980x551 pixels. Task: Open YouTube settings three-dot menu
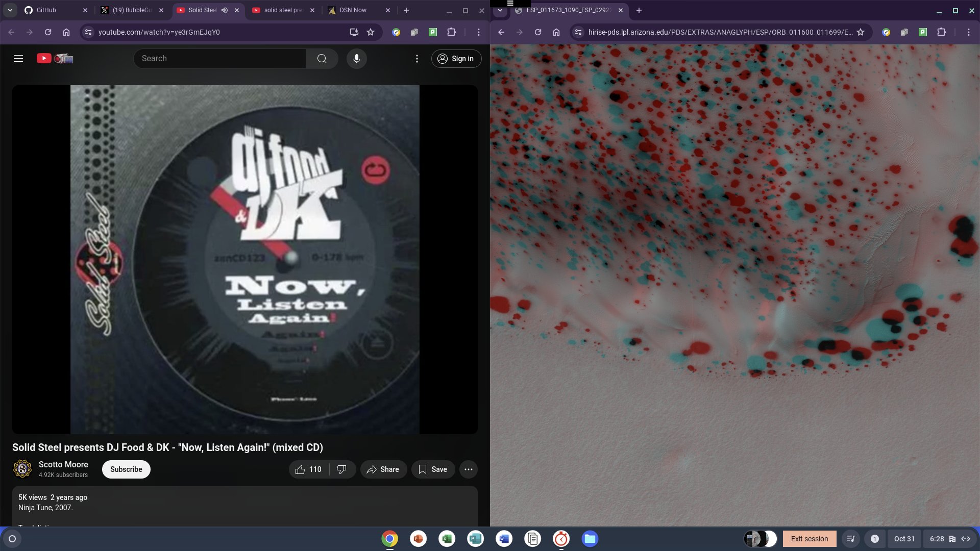coord(416,59)
